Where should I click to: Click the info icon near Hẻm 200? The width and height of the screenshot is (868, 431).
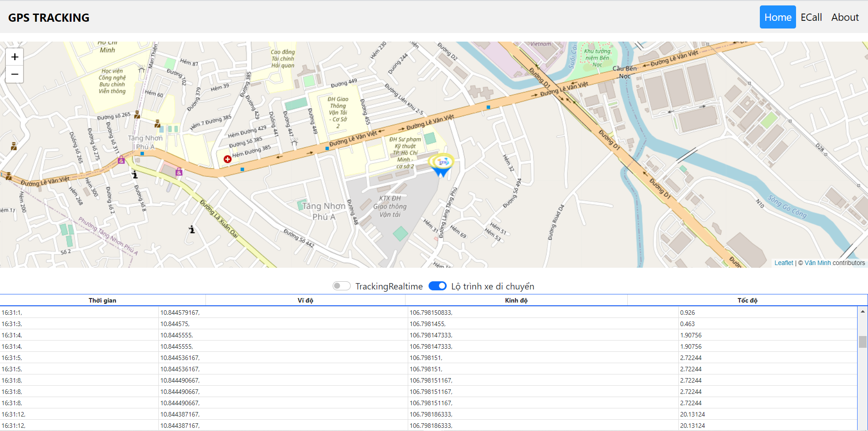[x=134, y=175]
